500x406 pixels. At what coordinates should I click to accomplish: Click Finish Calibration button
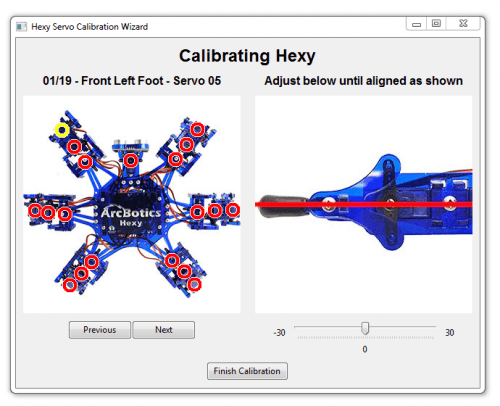click(x=247, y=371)
